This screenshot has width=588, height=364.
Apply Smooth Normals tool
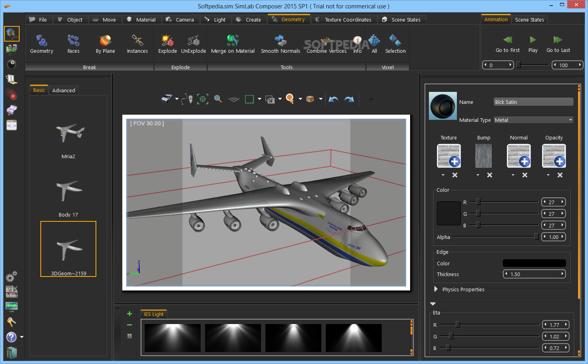point(280,44)
